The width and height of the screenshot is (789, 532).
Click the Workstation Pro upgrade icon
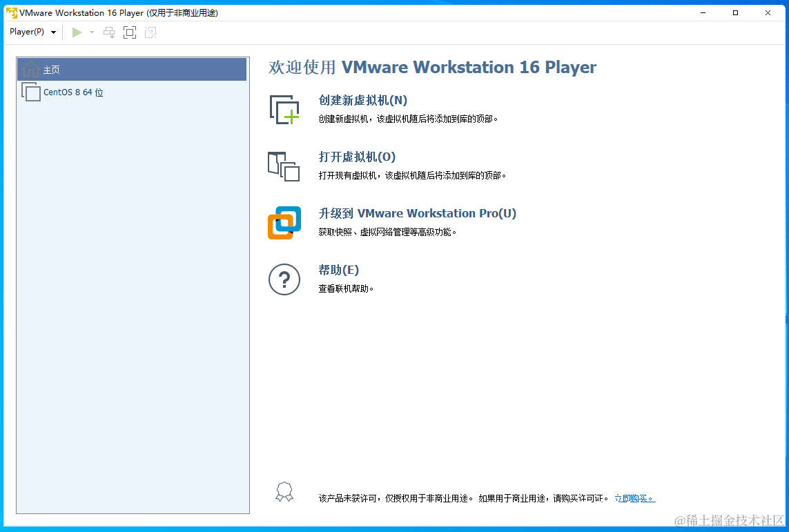[x=284, y=223]
